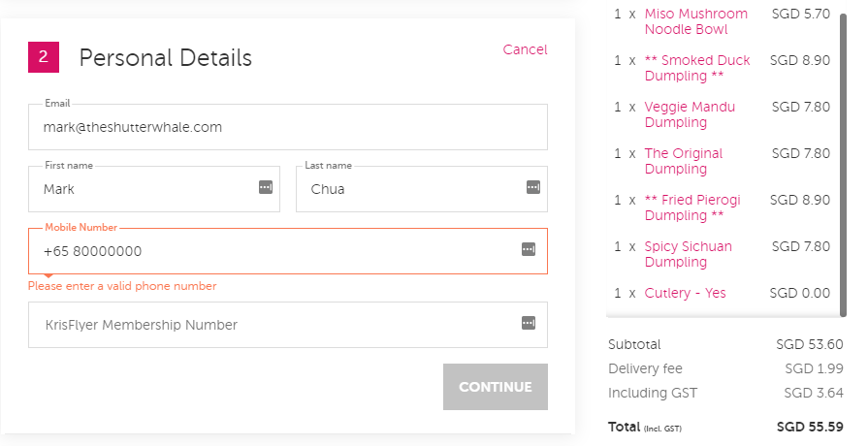Open The Original Dumpling item
Viewport: 868px width, 446px height.
684,161
